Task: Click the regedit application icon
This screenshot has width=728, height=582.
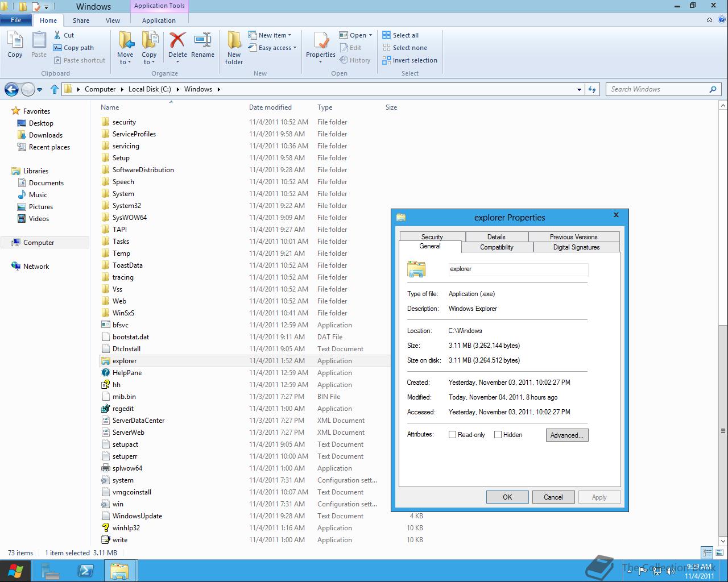Action: [x=105, y=409]
